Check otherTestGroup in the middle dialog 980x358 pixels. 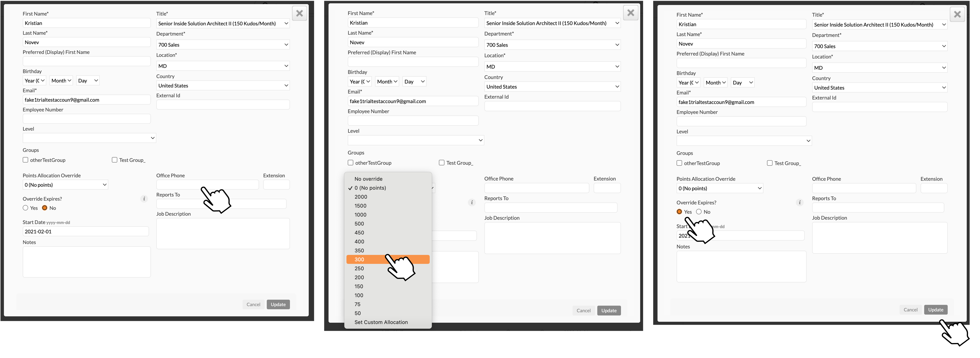pos(350,163)
